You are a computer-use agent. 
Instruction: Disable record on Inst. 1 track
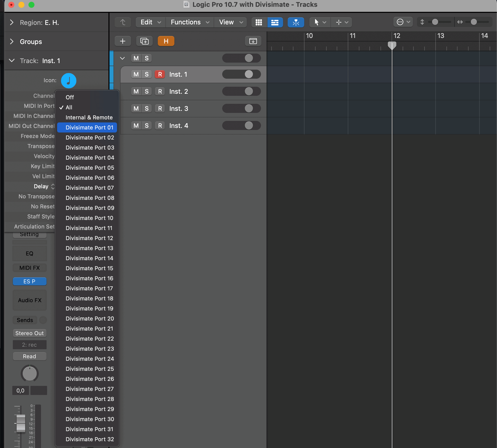pos(160,74)
